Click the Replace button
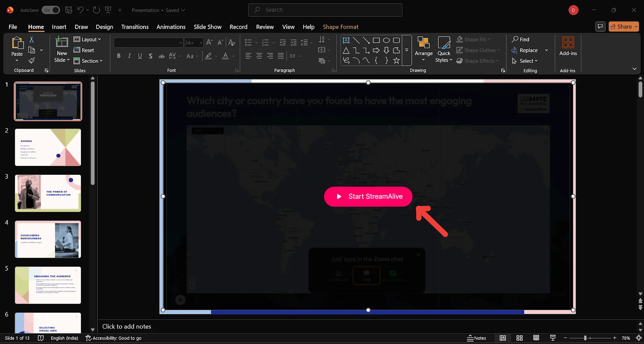This screenshot has width=644, height=344. tap(524, 50)
